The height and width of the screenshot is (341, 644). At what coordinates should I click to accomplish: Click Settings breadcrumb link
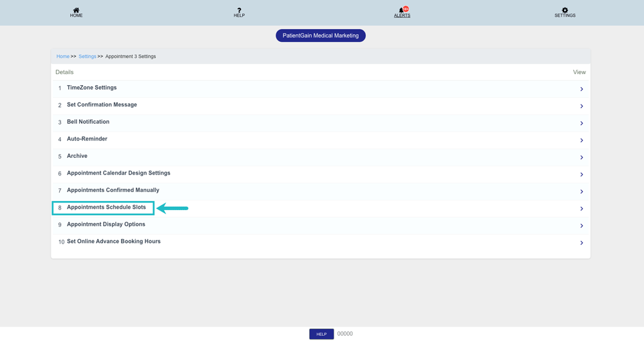(x=88, y=56)
